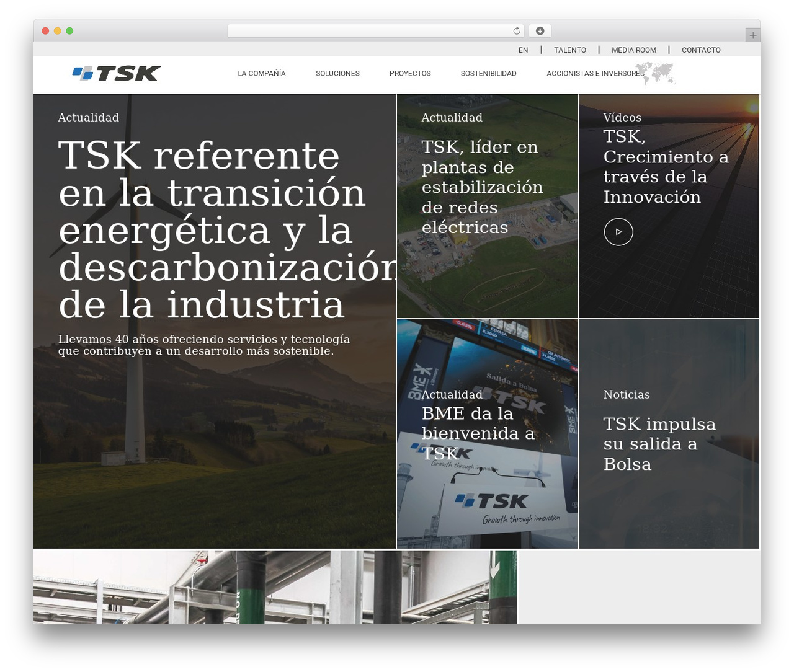Open the Contacto page
Viewport: 794px width, 672px height.
coord(701,50)
